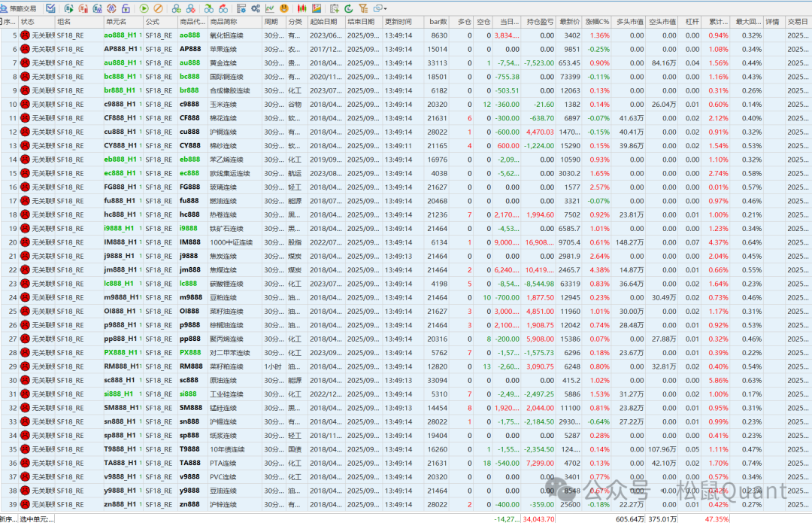Viewport: 812px width, 523px height.
Task: Toggle the checkbox in the 序 column header
Action: click(4, 22)
